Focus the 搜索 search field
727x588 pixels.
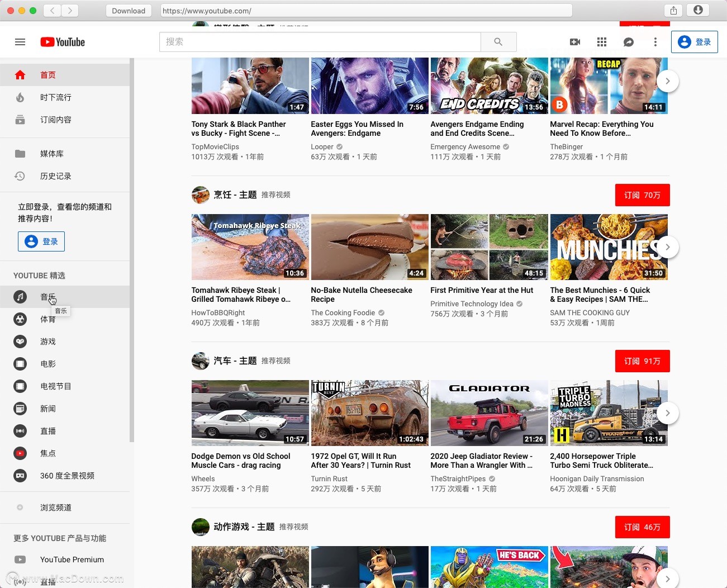coord(320,42)
